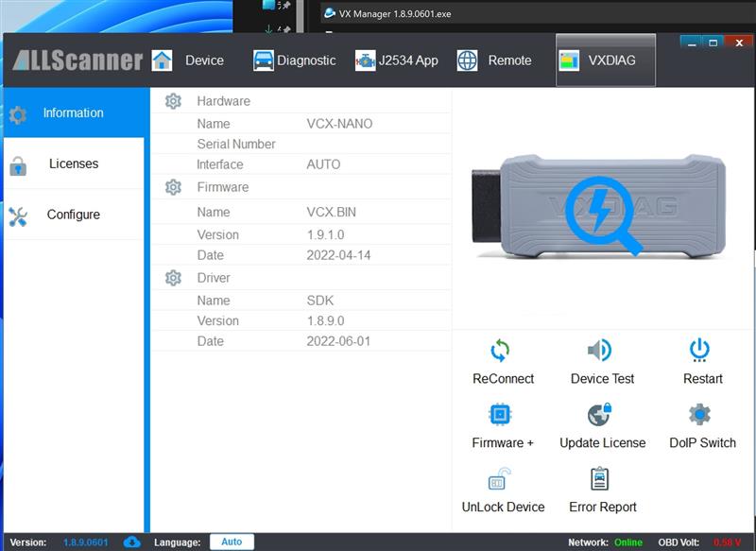Click the driver date 2022-06-01

point(338,341)
